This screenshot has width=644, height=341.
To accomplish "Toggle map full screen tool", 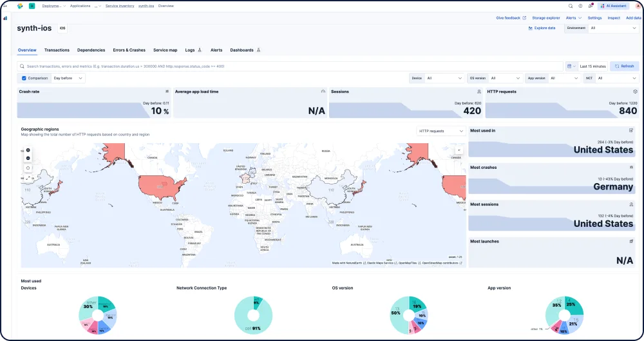I will click(28, 178).
